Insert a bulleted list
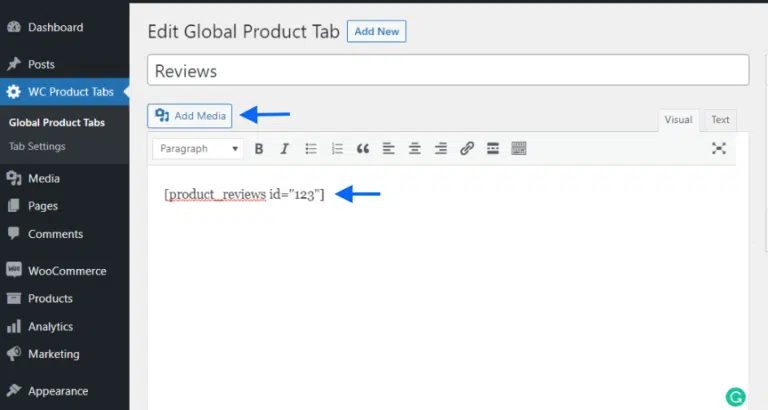Image resolution: width=768 pixels, height=410 pixels. (x=311, y=149)
